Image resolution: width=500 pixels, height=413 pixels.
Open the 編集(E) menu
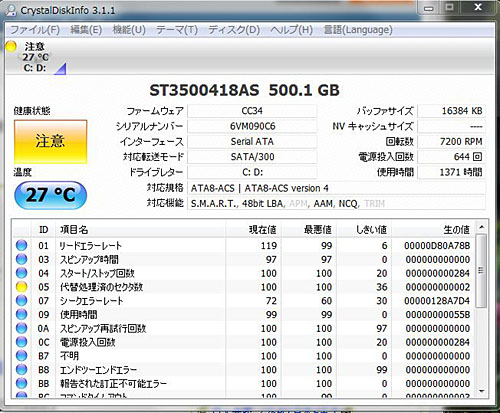pyautogui.click(x=86, y=30)
